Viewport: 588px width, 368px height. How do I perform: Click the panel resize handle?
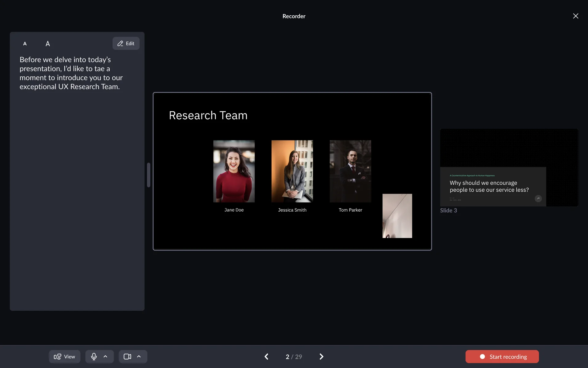149,175
